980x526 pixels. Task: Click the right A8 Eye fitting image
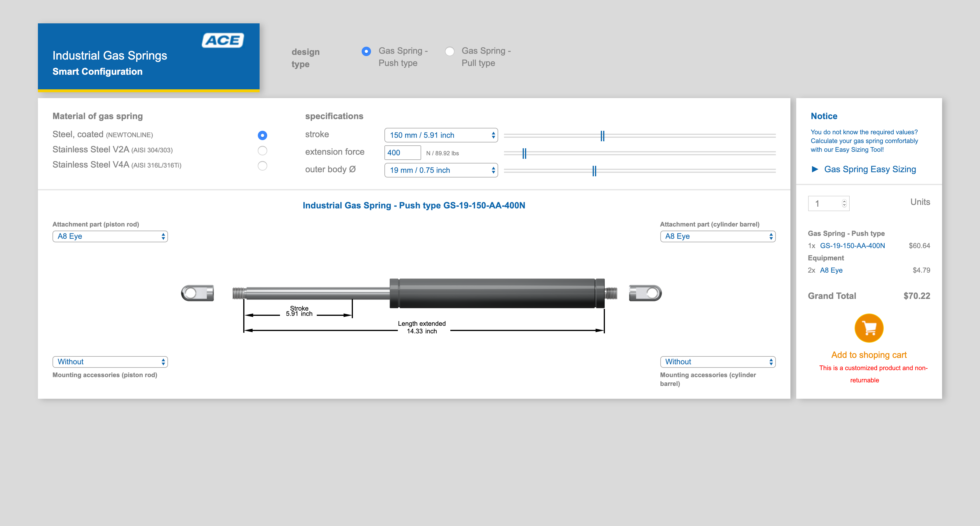[645, 293]
